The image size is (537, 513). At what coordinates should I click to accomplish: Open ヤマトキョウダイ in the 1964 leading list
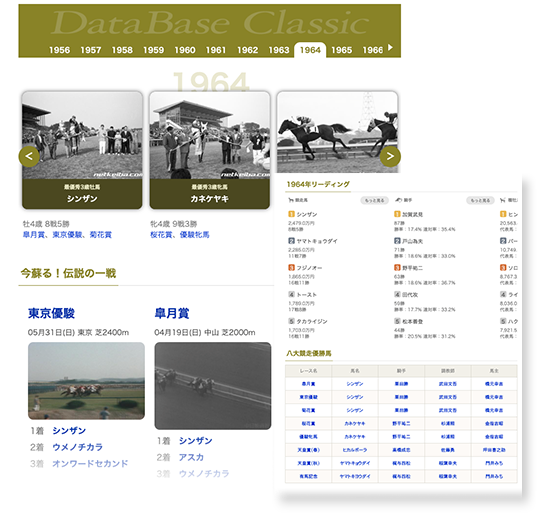click(x=317, y=241)
